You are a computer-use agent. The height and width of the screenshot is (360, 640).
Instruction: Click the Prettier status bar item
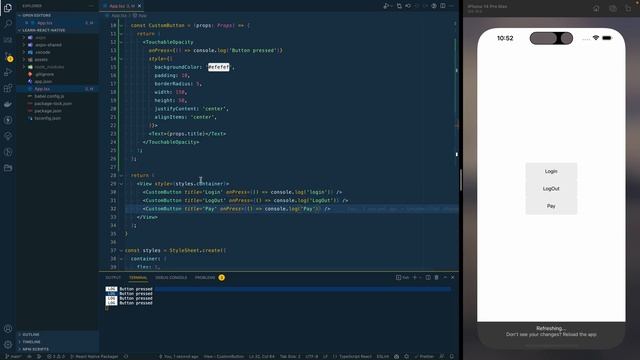coord(424,356)
